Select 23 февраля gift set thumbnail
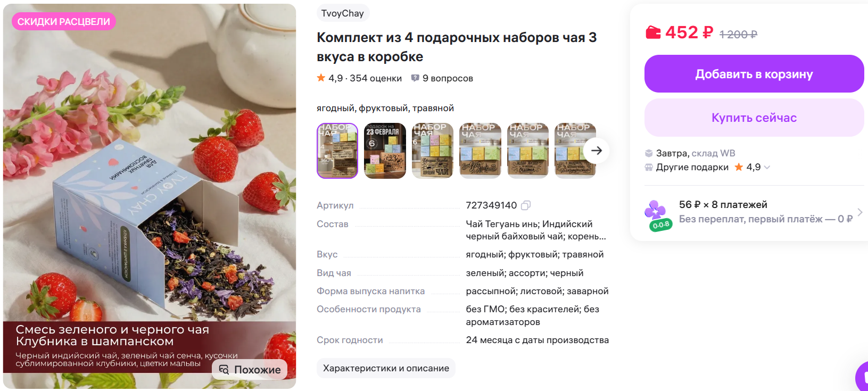 (x=385, y=151)
